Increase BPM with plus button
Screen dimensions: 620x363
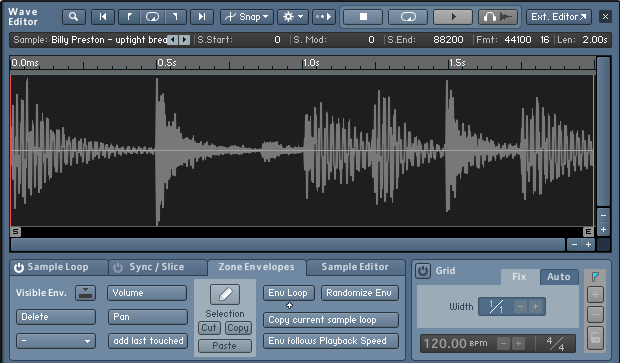coord(518,344)
